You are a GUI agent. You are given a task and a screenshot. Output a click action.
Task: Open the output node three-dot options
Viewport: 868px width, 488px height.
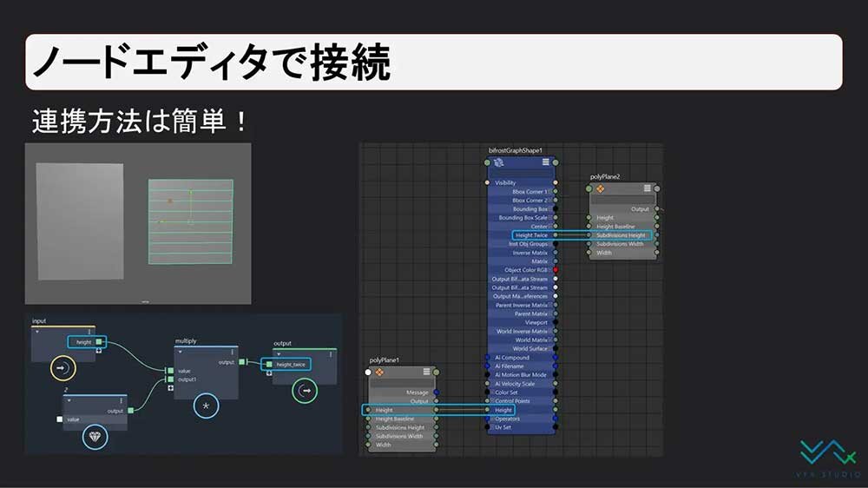pyautogui.click(x=331, y=354)
